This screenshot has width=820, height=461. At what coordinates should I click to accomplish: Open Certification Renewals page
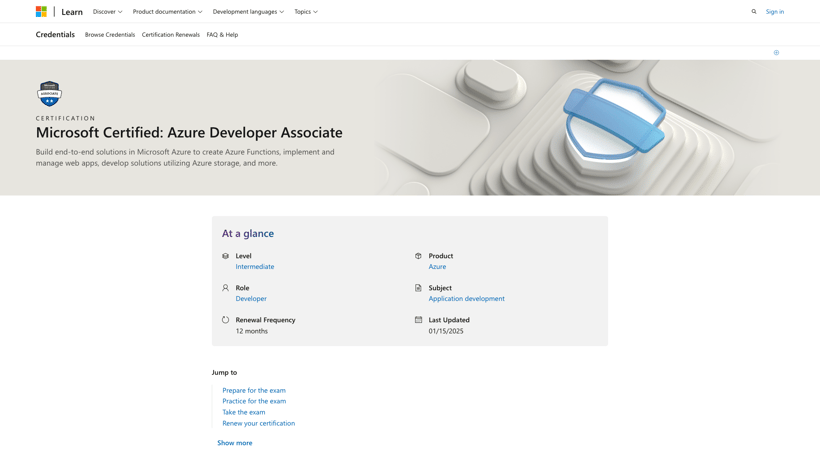[171, 35]
